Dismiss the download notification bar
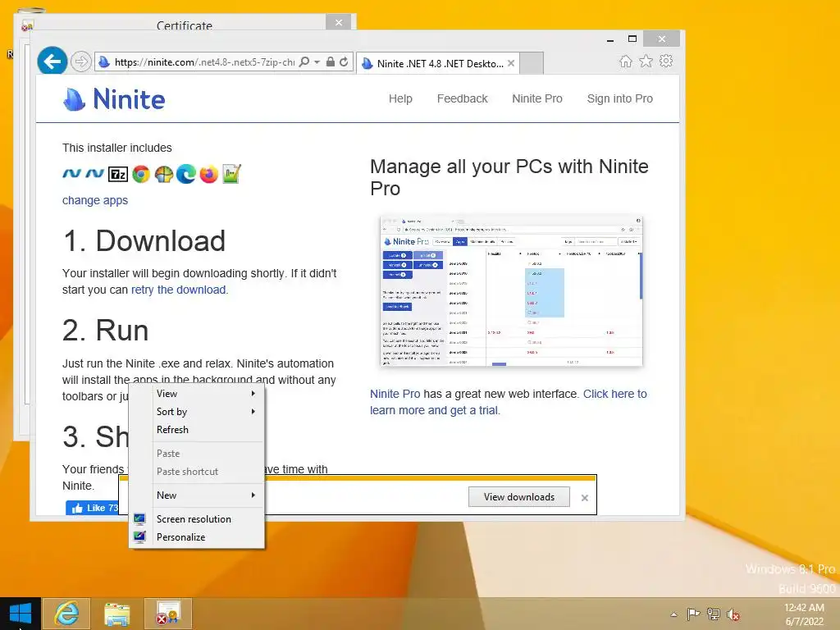 pyautogui.click(x=584, y=498)
